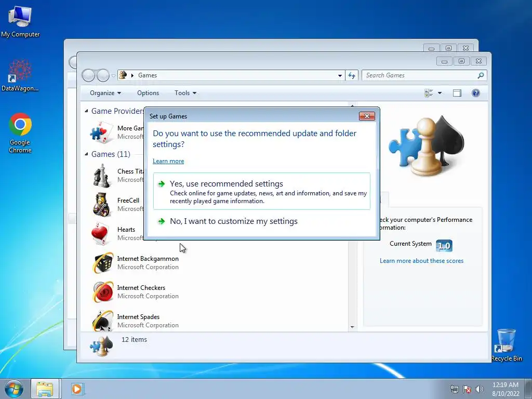
Task: Open the Organize menu
Action: pos(105,93)
